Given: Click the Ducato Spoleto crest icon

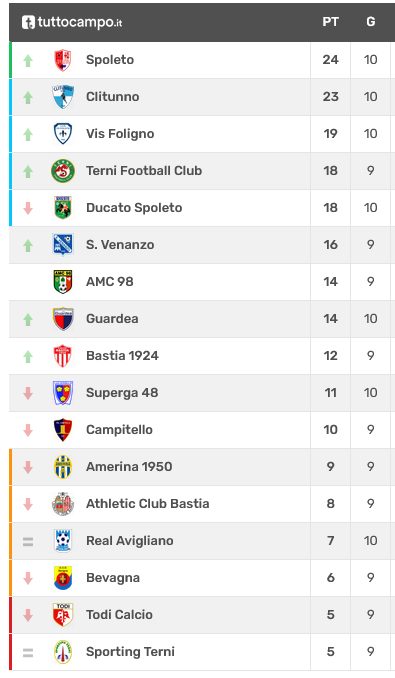Looking at the screenshot, I should click(x=63, y=208).
